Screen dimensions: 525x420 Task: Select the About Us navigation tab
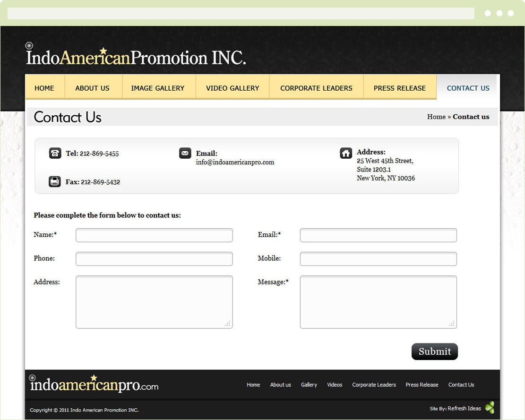tap(92, 88)
